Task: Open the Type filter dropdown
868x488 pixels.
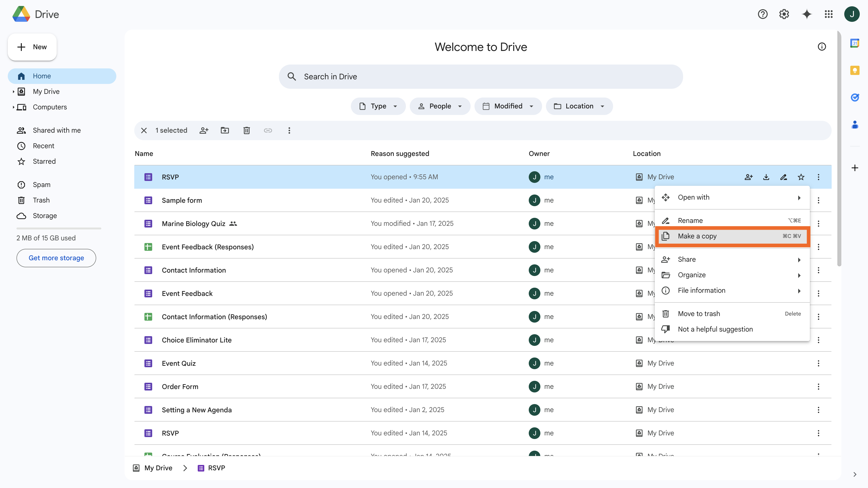Action: (x=378, y=106)
